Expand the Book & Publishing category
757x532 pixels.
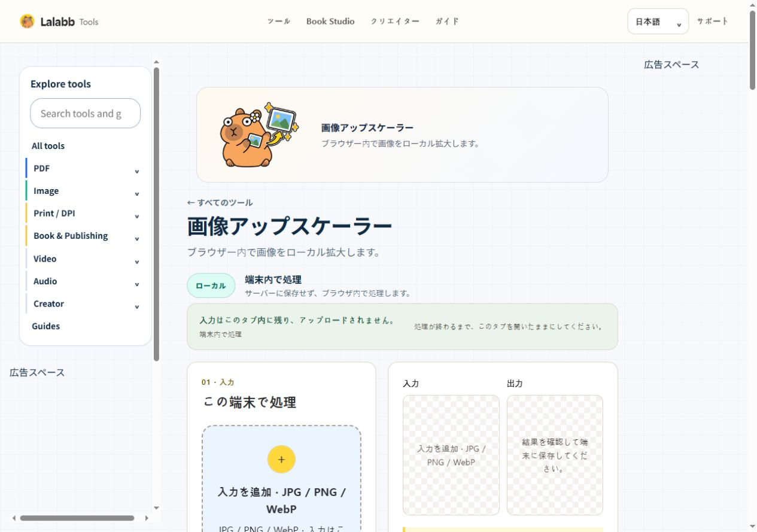point(86,236)
